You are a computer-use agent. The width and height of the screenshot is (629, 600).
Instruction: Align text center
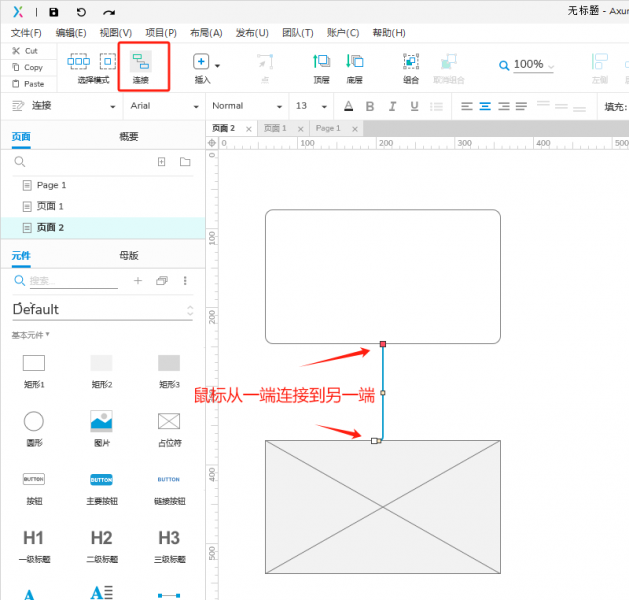[x=485, y=106]
